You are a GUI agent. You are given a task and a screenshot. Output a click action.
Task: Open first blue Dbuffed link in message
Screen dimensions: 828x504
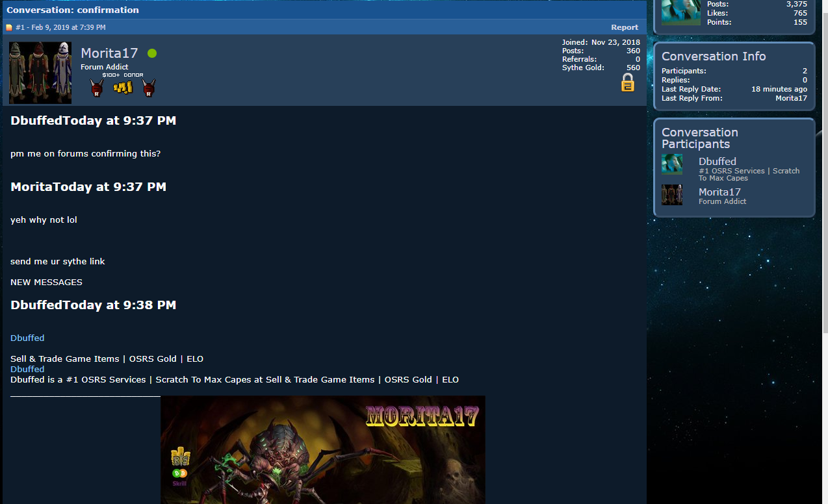point(27,338)
